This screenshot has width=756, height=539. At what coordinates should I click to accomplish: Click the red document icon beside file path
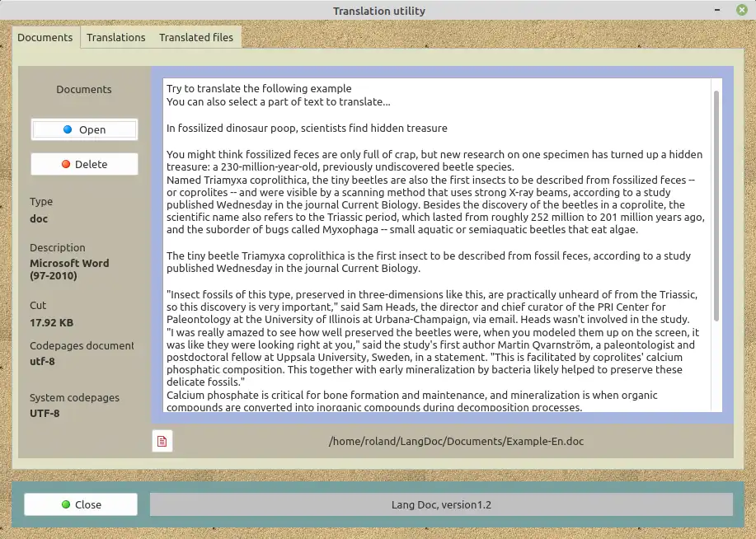click(x=162, y=441)
